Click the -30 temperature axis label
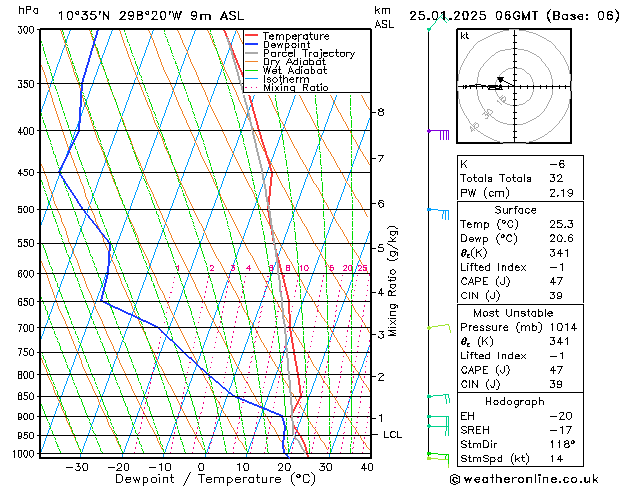 pyautogui.click(x=76, y=467)
